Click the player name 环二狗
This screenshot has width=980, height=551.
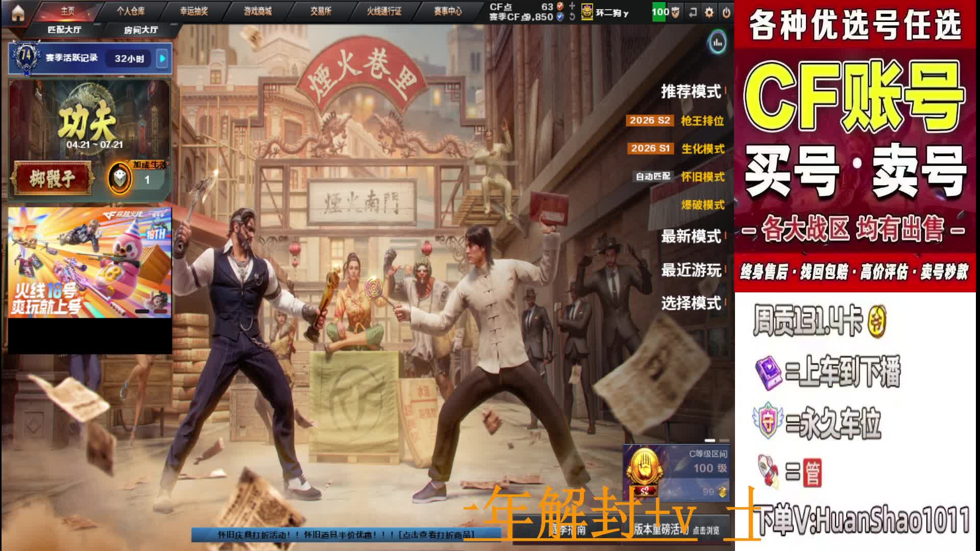612,13
